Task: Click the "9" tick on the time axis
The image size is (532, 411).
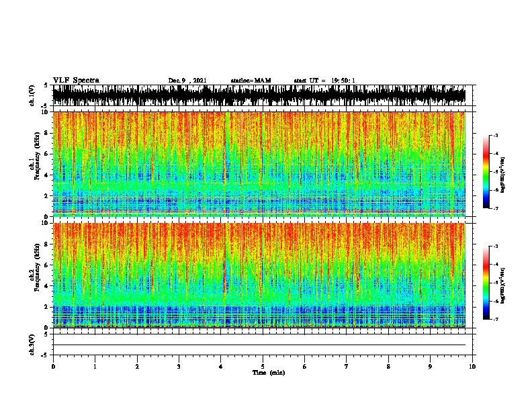Action: coord(430,366)
